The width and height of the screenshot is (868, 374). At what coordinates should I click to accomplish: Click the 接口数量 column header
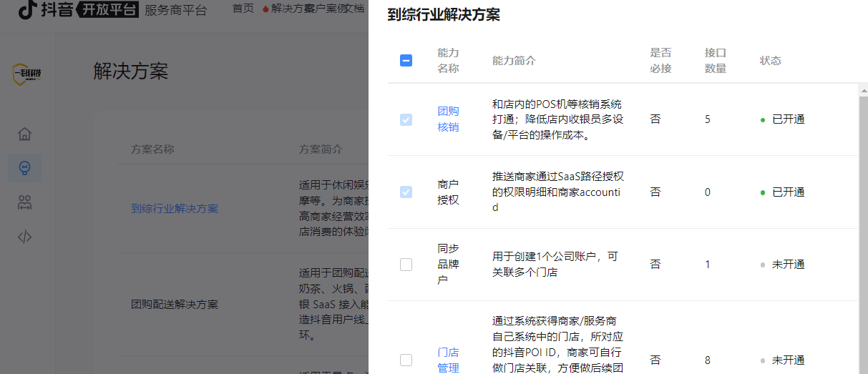point(716,61)
